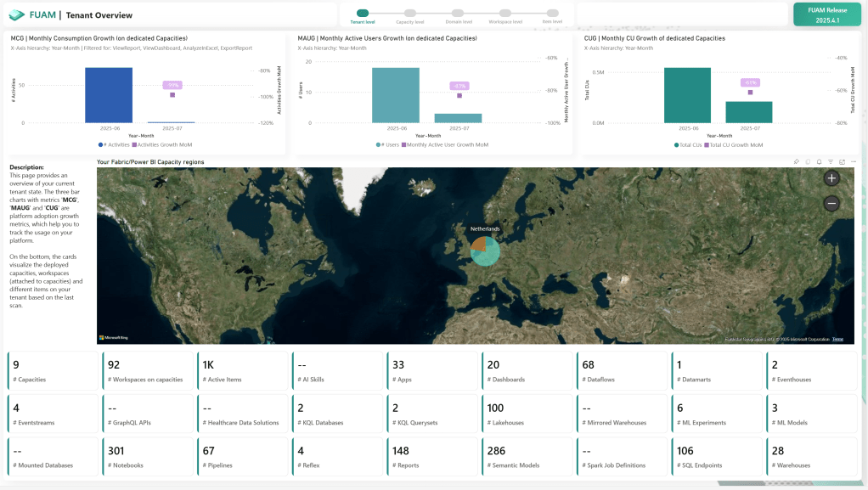868x490 pixels.
Task: Zoom in on the capacity regions map
Action: pos(831,178)
